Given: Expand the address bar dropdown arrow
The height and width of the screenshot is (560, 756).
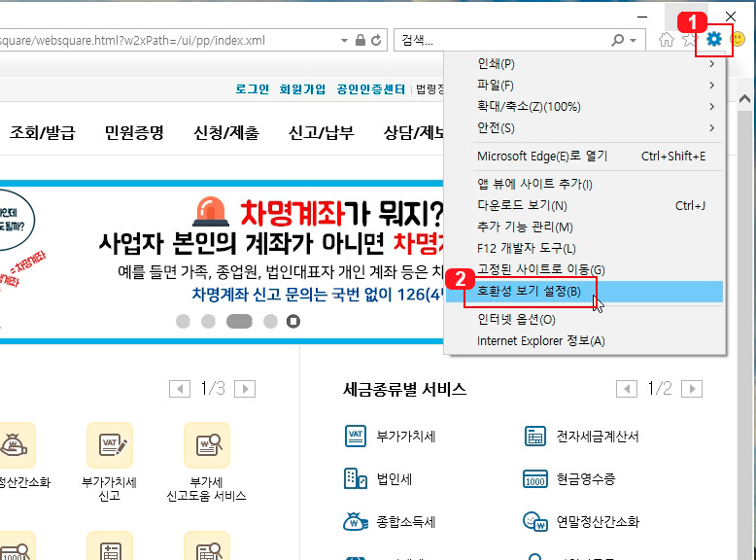Looking at the screenshot, I should (344, 41).
